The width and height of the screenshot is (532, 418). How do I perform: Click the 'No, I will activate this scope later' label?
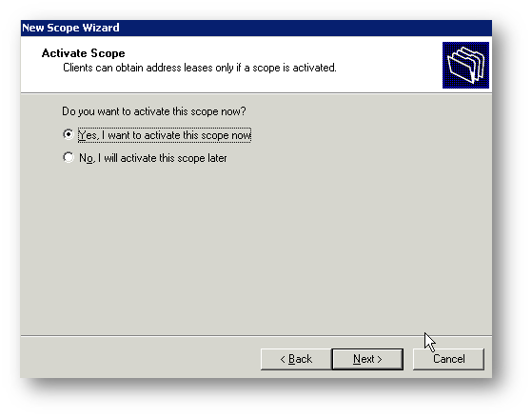point(153,158)
